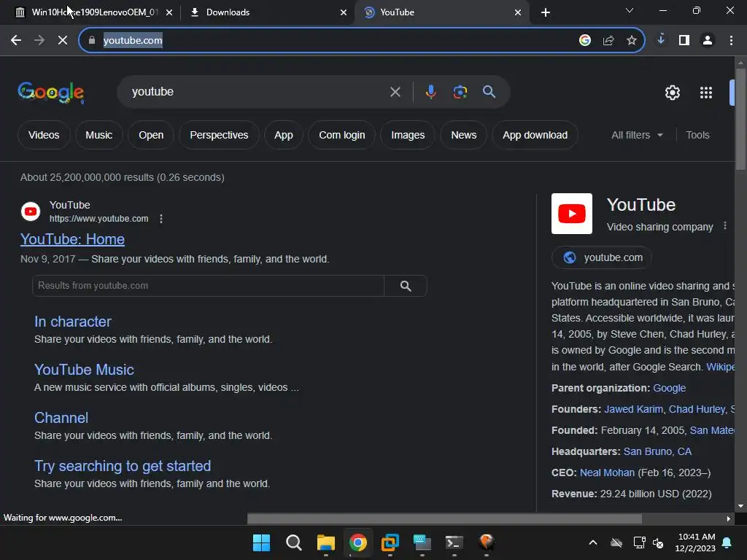Viewport: 747px width, 560px height.
Task: Click the YouTube favicon in the search result
Action: tap(31, 211)
